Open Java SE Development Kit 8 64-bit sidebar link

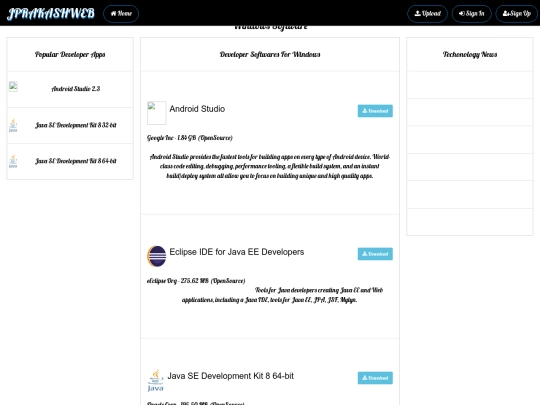[76, 161]
